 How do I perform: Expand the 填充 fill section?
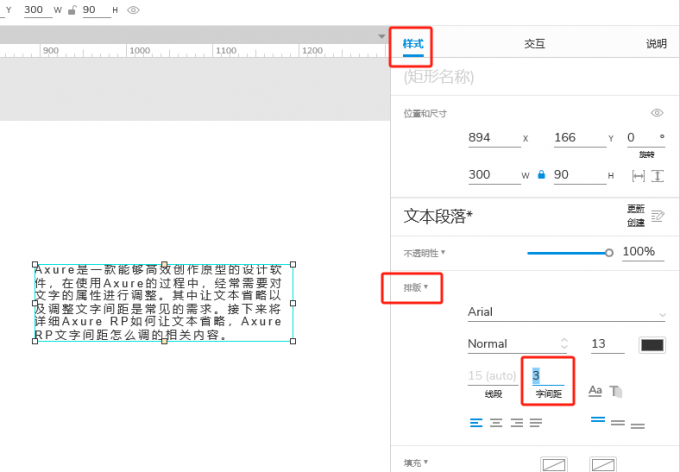click(415, 463)
